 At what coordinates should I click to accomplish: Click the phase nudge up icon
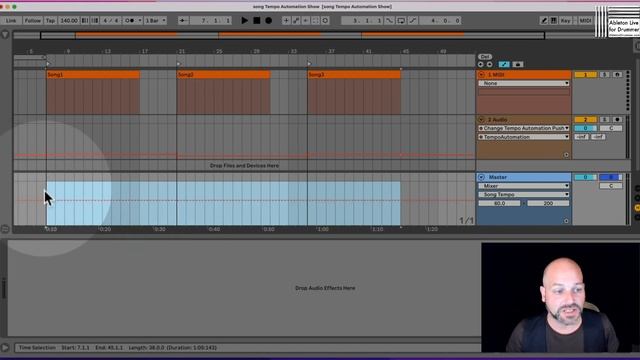(95, 20)
